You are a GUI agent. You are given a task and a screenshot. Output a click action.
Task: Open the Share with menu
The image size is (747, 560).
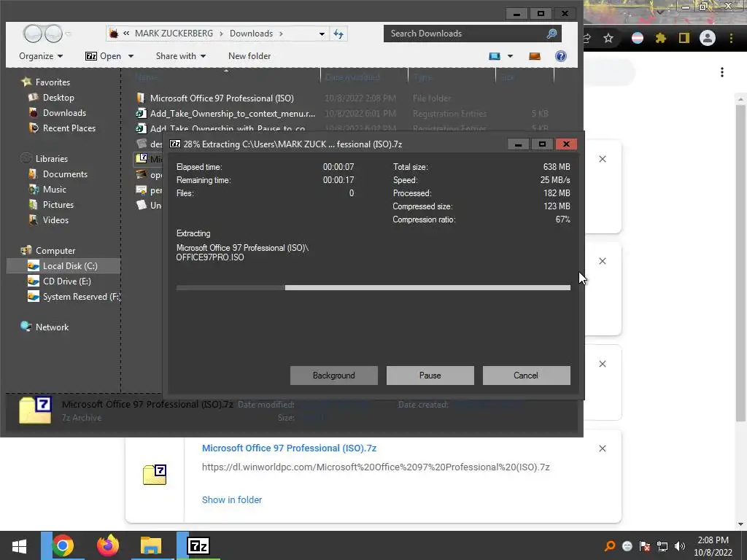[x=181, y=56]
